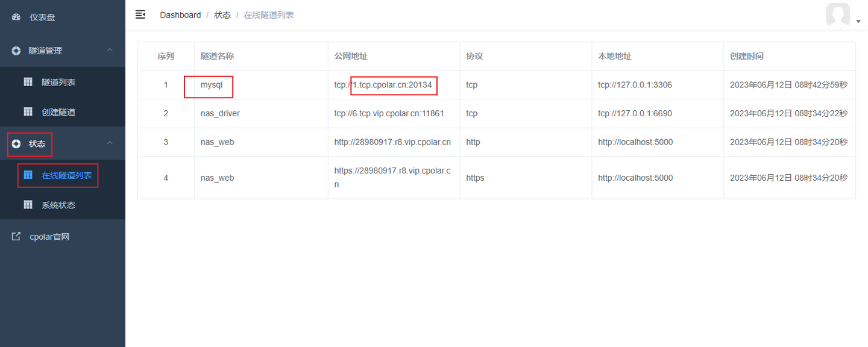Click the 状态 breadcrumb item
Screen dimensions: 868x347
point(222,14)
